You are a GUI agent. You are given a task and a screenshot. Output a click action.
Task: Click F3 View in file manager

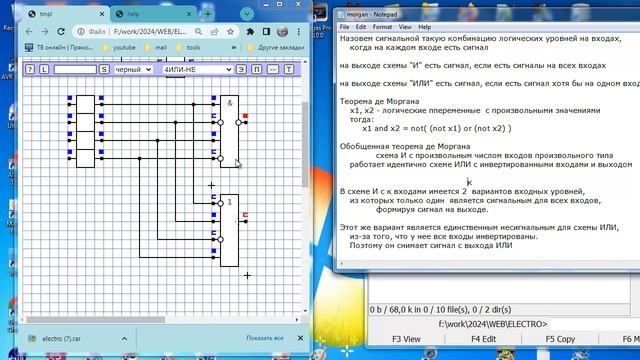click(x=406, y=339)
